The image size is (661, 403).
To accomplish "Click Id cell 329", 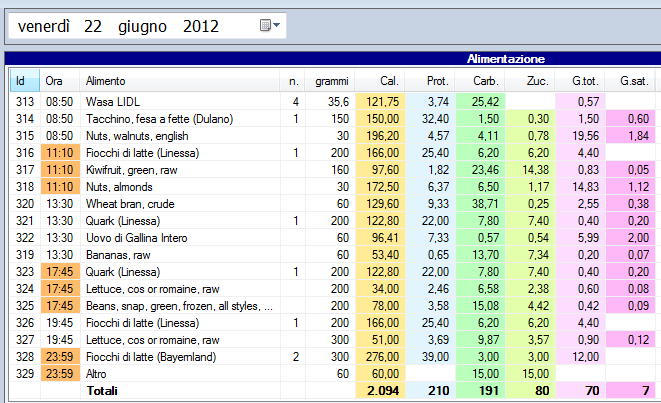I will [x=25, y=374].
